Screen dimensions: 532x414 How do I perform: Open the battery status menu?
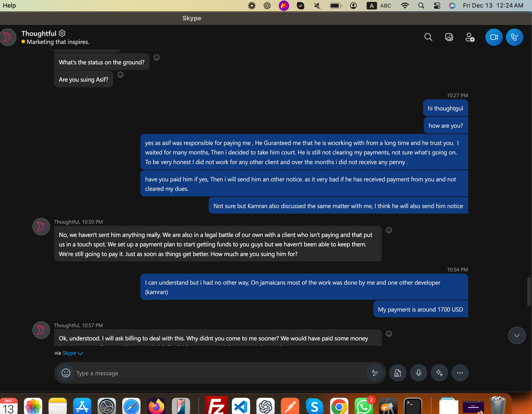(336, 6)
